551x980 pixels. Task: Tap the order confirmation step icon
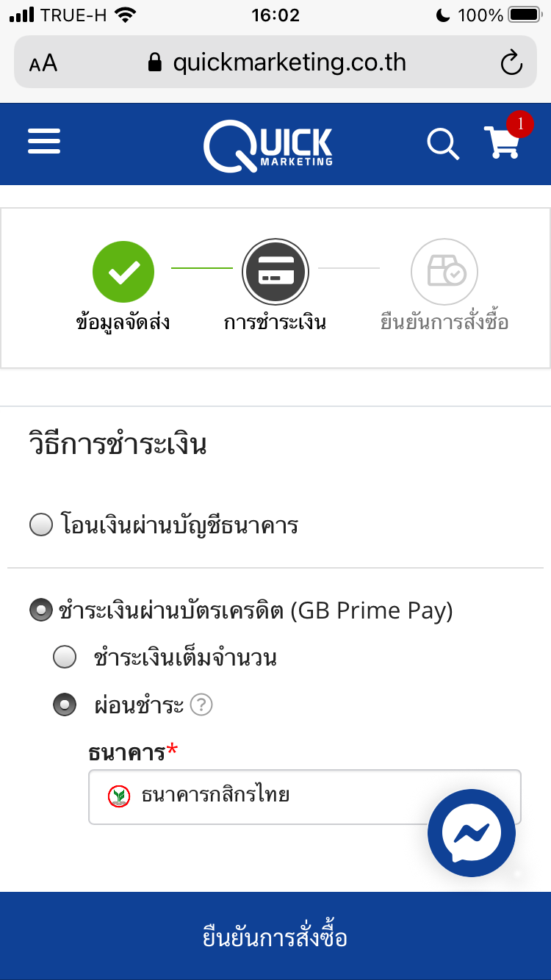click(x=444, y=272)
